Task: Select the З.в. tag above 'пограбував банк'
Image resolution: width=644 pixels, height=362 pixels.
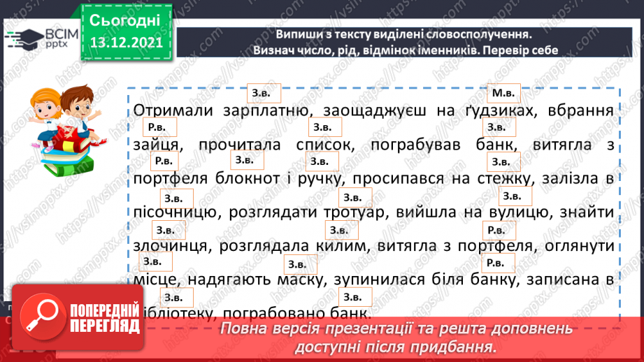Action: click(499, 127)
